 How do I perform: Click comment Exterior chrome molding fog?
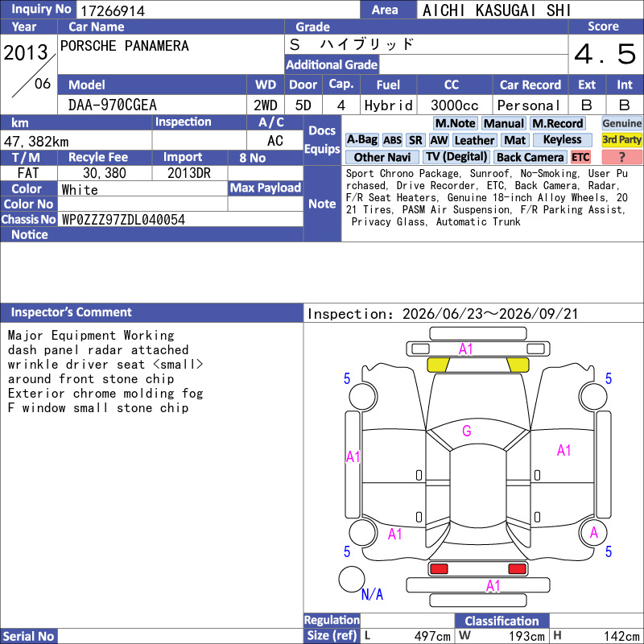[105, 394]
